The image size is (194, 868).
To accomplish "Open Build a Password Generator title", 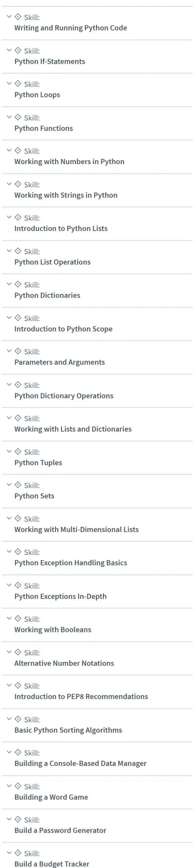I will tap(60, 831).
